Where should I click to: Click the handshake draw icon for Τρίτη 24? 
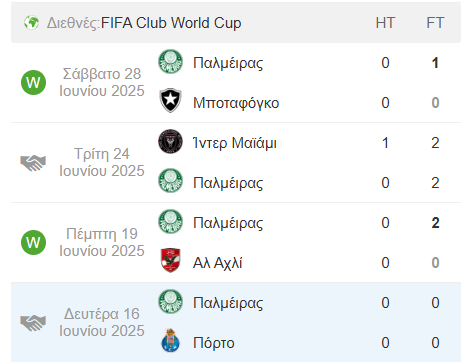(x=33, y=163)
